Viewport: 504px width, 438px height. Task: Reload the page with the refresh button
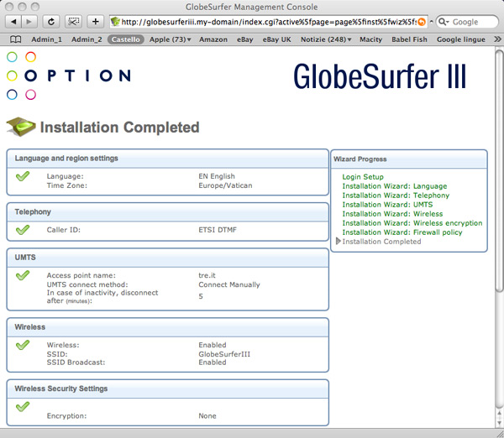(x=50, y=22)
